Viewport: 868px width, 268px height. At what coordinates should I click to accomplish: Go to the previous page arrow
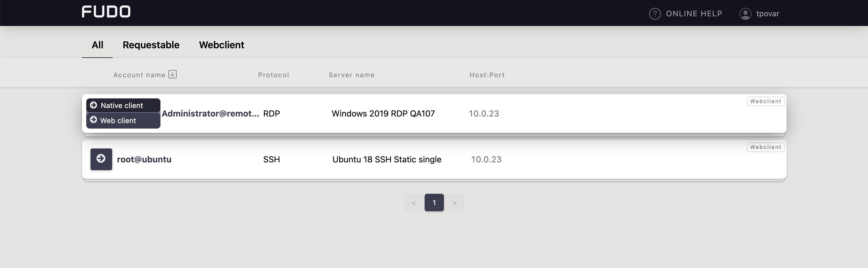click(414, 203)
